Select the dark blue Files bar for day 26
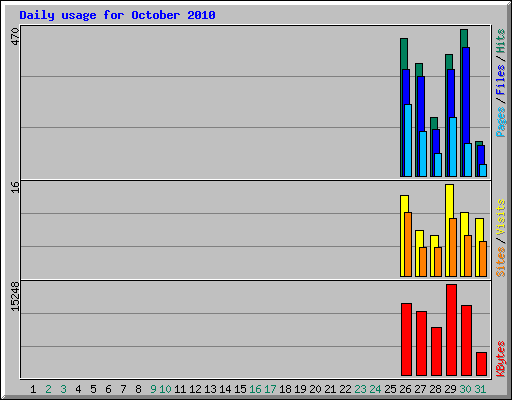Image resolution: width=512 pixels, height=400 pixels. (x=406, y=87)
